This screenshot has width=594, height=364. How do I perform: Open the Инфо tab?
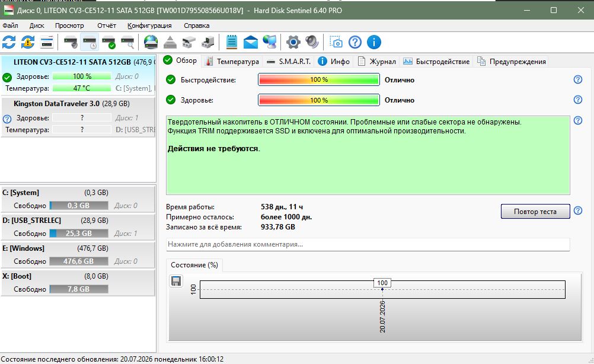pyautogui.click(x=334, y=62)
